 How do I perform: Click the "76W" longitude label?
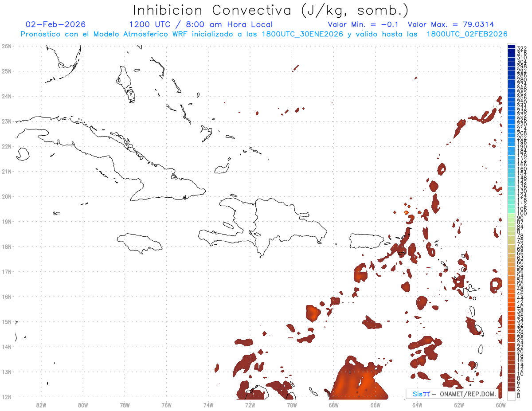[166, 404]
